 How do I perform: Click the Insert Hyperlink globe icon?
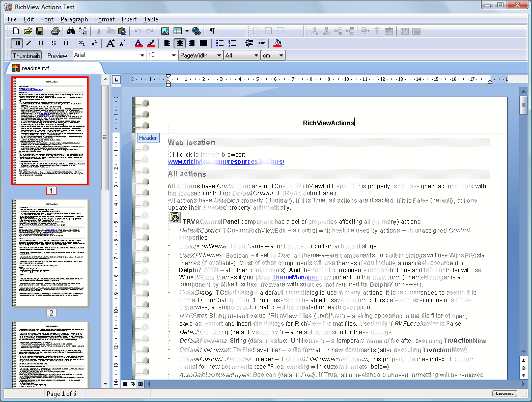(x=197, y=31)
